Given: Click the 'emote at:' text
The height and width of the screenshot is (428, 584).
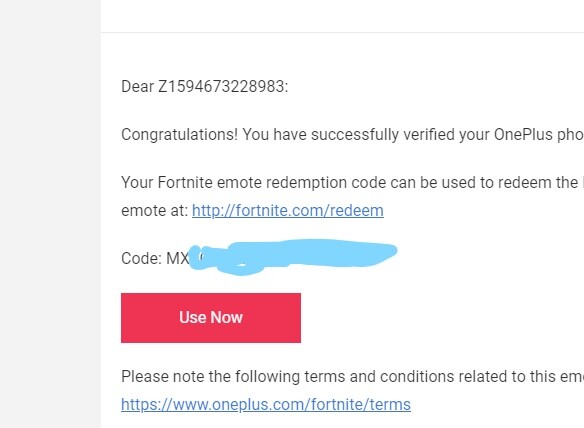Looking at the screenshot, I should (155, 211).
